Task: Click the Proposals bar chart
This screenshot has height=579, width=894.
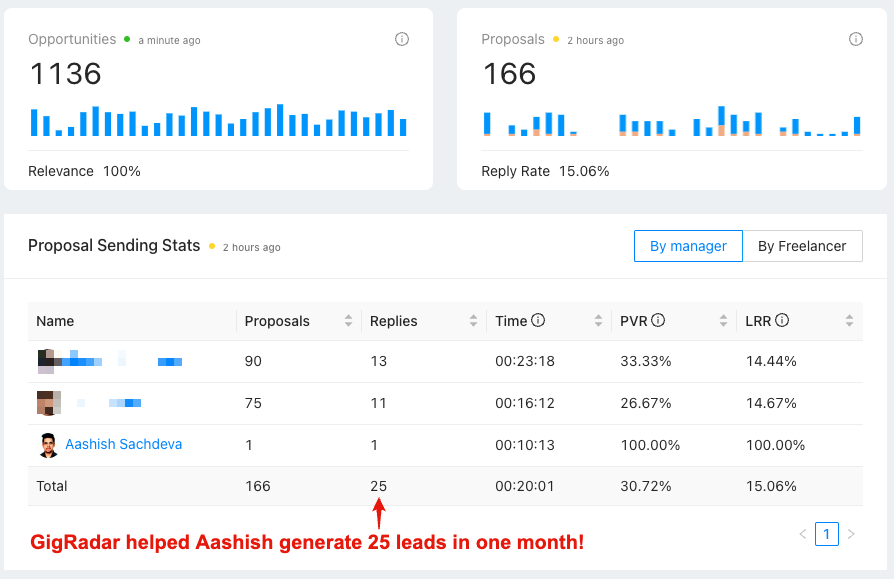Action: click(672, 121)
